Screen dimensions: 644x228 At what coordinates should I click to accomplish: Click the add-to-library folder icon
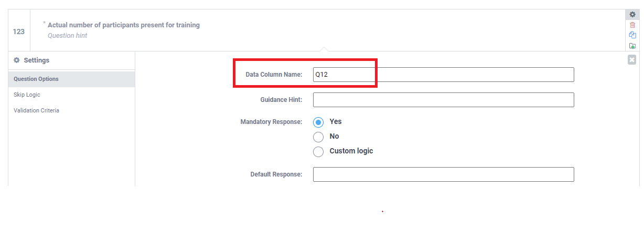[x=632, y=46]
